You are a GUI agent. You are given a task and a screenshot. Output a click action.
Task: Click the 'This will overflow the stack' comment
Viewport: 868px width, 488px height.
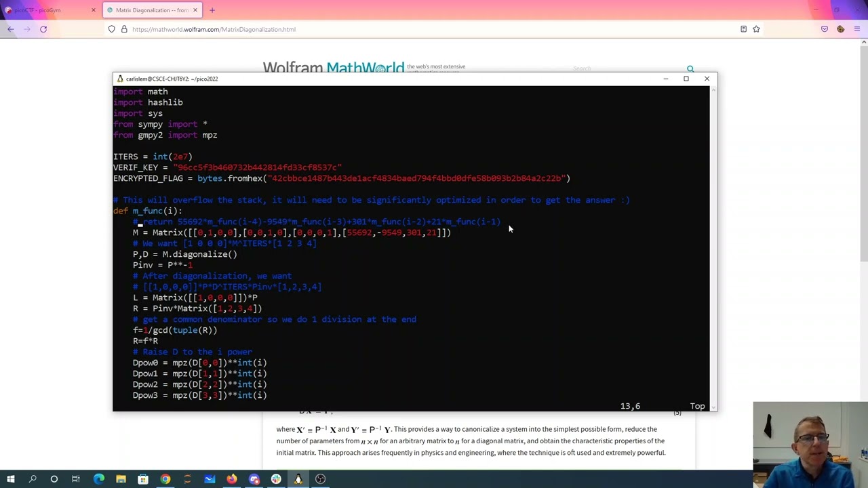(372, 200)
